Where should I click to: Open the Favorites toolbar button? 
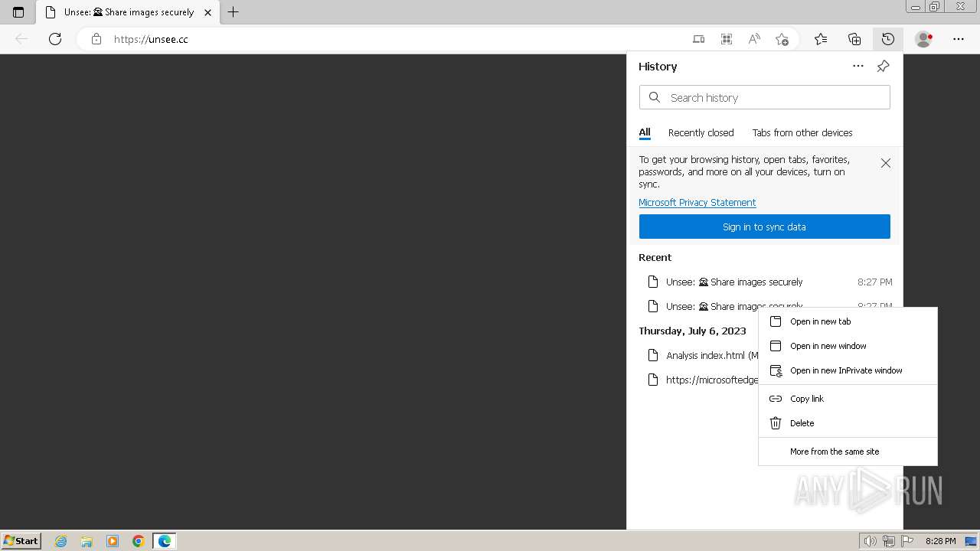pos(821,39)
